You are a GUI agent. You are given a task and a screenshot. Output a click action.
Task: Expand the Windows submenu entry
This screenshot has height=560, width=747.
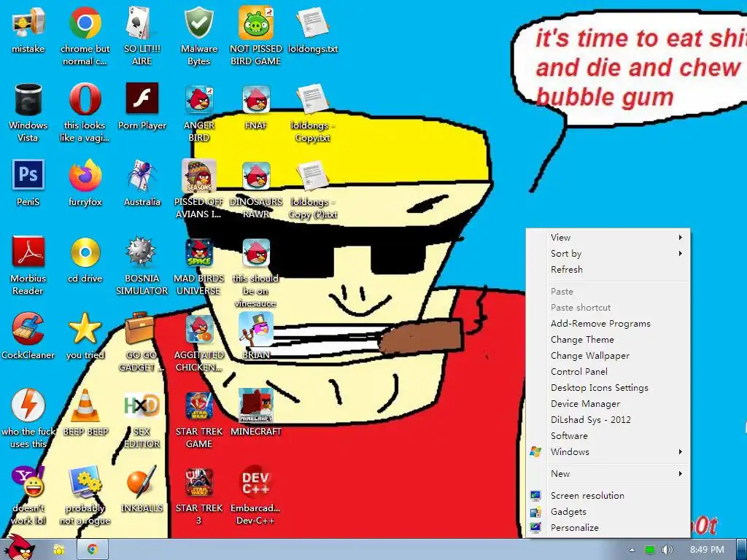[608, 451]
